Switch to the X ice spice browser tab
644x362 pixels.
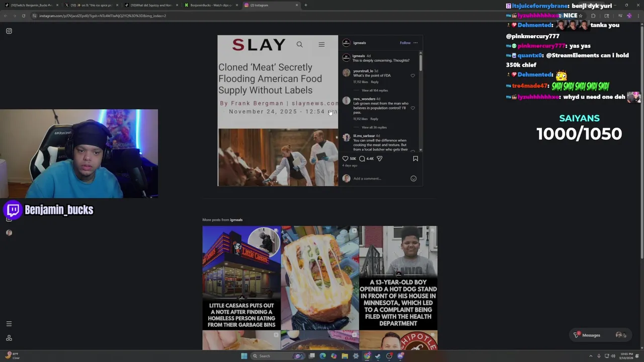coord(91,5)
